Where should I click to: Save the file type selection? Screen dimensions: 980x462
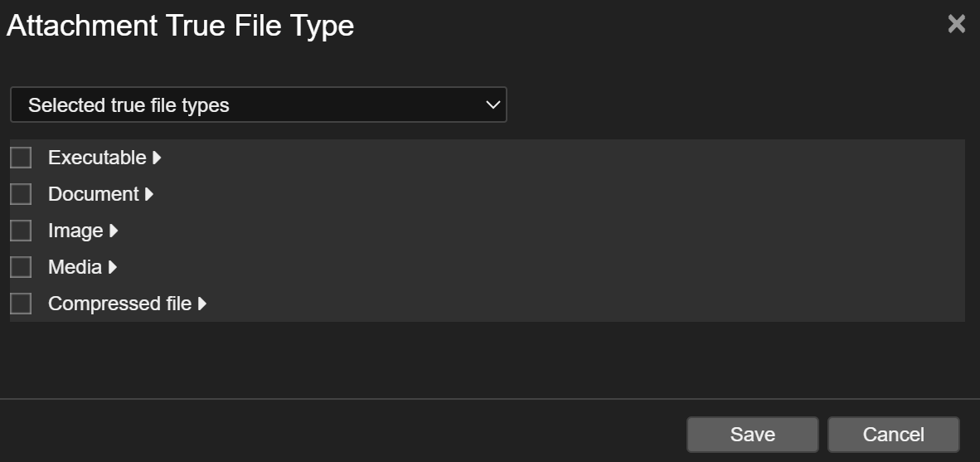tap(752, 435)
